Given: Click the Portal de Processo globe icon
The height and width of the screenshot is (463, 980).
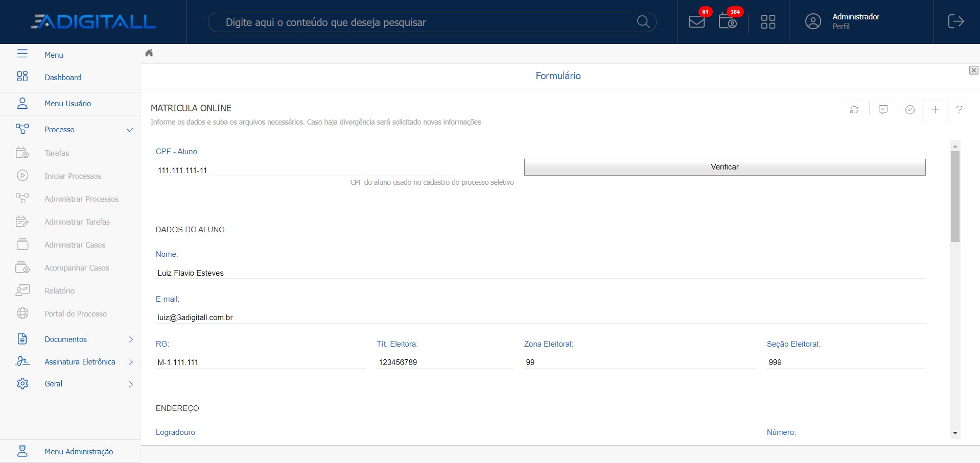Looking at the screenshot, I should 22,313.
